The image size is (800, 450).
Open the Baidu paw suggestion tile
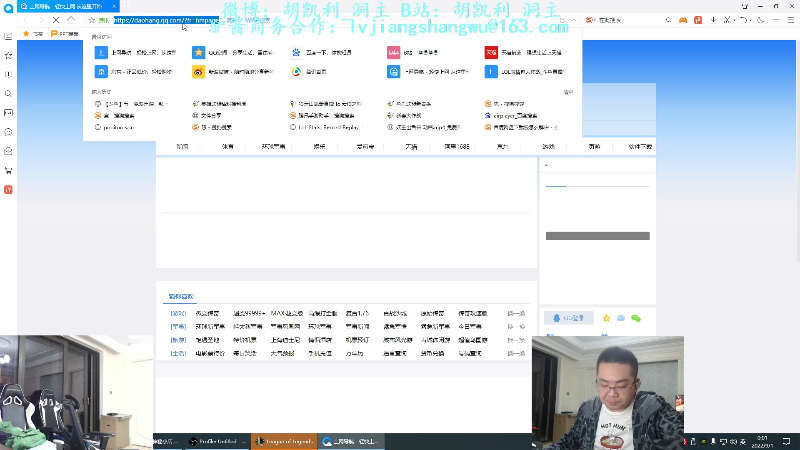[x=322, y=53]
